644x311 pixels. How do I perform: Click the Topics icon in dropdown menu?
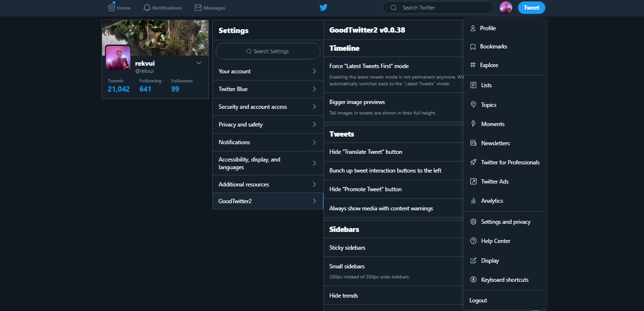[x=473, y=105]
